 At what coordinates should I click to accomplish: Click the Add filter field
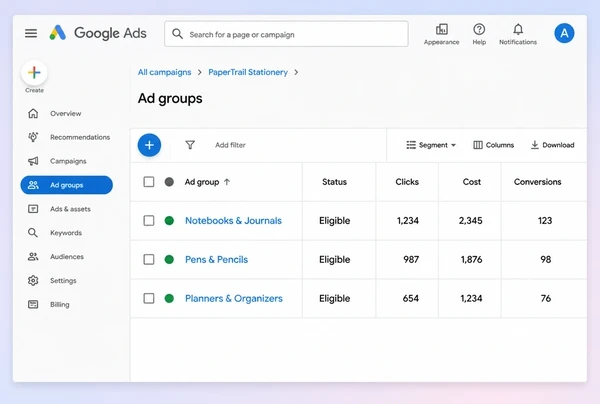click(x=230, y=145)
